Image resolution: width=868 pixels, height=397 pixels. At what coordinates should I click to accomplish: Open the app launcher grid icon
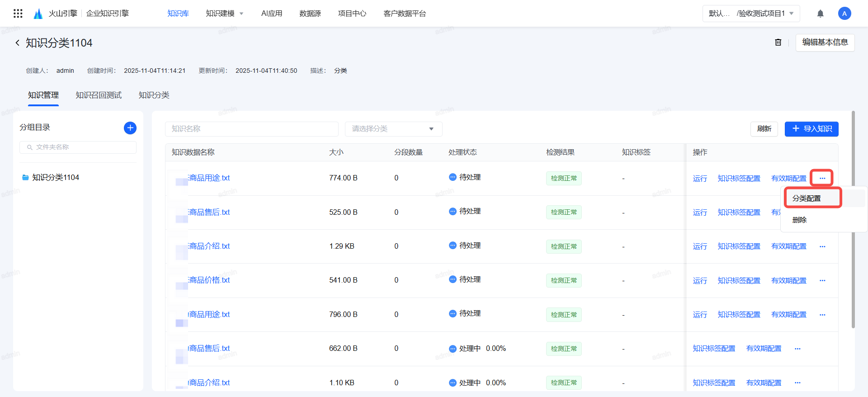pyautogui.click(x=18, y=14)
